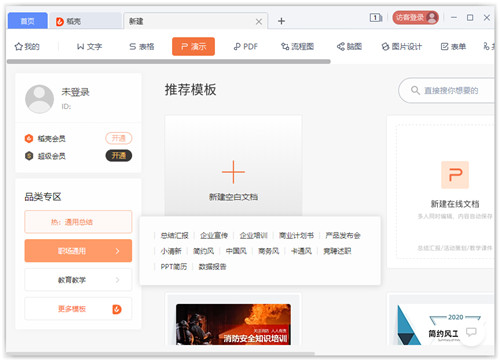Open the 首页 home tab

tap(28, 21)
